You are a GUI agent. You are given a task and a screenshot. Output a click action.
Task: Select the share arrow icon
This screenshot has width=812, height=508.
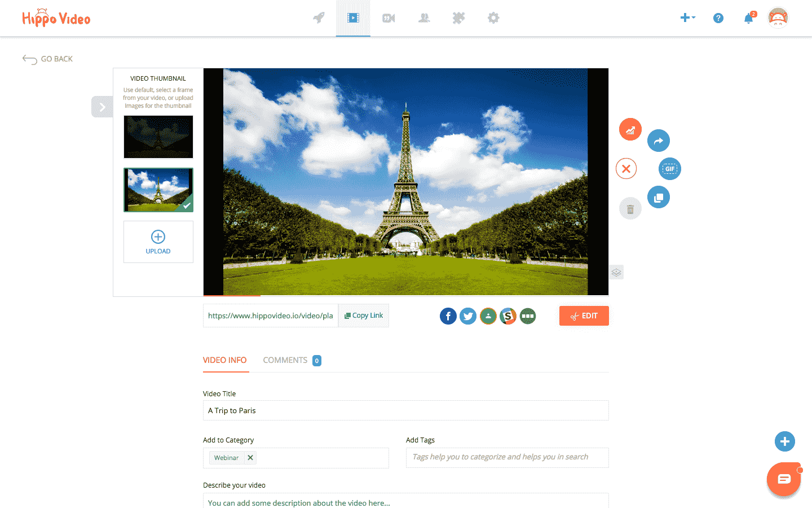pyautogui.click(x=658, y=140)
